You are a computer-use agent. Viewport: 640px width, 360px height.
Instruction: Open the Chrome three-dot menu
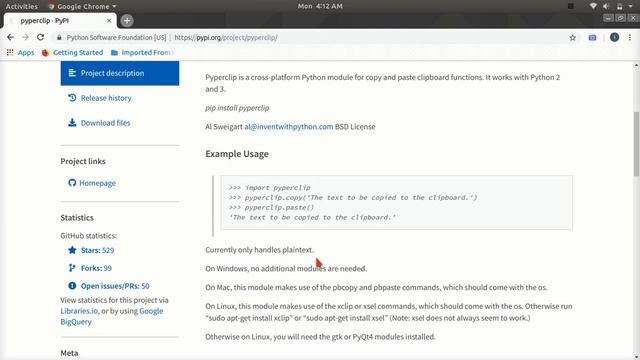pyautogui.click(x=630, y=37)
